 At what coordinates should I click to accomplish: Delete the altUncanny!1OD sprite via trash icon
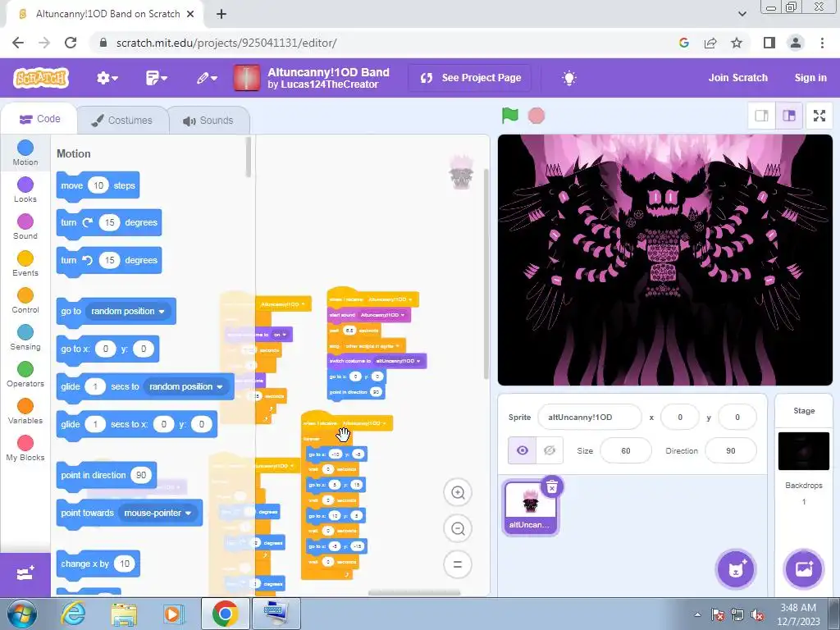click(552, 486)
